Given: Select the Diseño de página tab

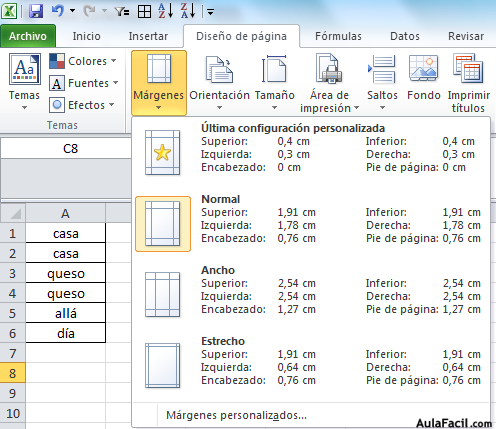Looking at the screenshot, I should click(x=241, y=36).
